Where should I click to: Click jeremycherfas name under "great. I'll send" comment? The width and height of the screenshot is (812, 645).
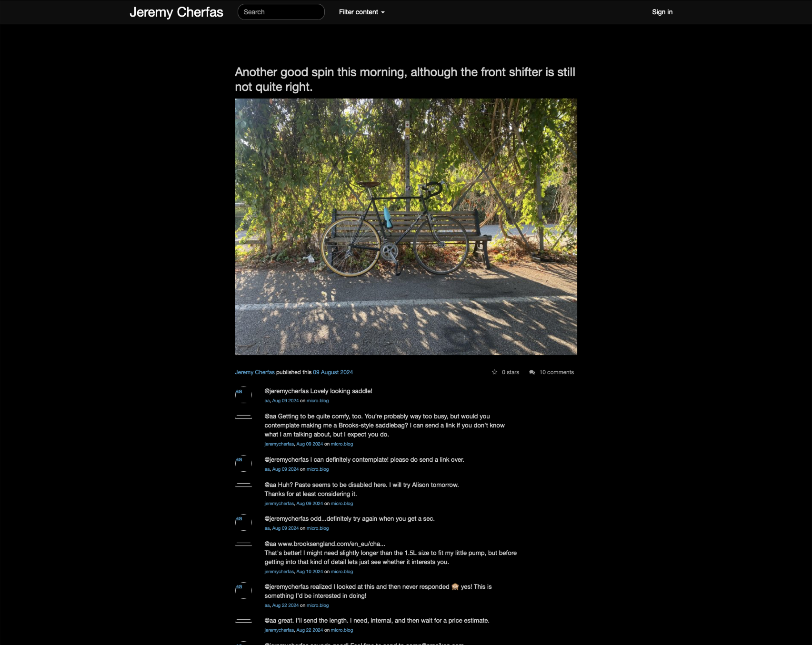(x=279, y=630)
